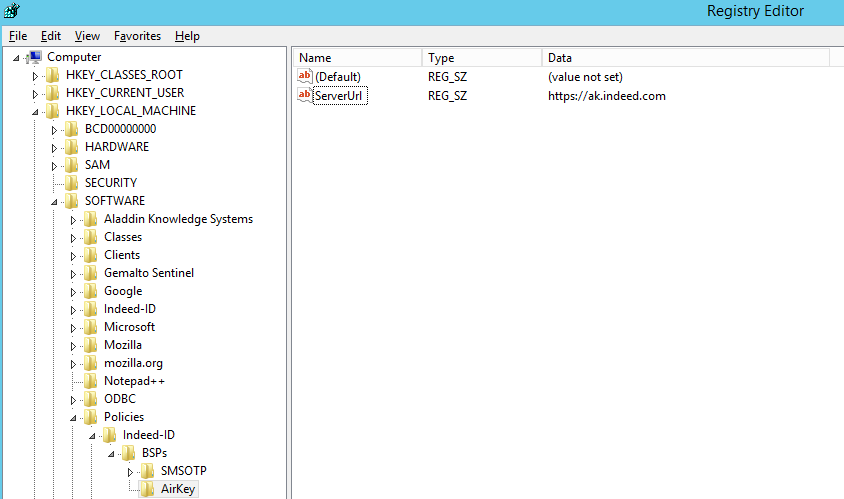Open the File menu
Image resolution: width=844 pixels, height=499 pixels.
click(18, 36)
